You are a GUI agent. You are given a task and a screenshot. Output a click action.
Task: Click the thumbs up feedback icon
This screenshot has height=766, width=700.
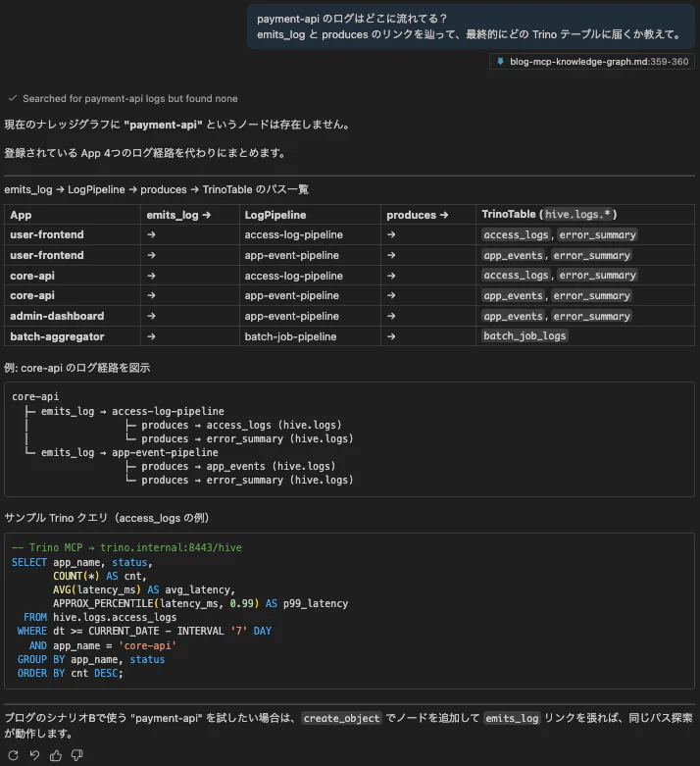point(56,755)
